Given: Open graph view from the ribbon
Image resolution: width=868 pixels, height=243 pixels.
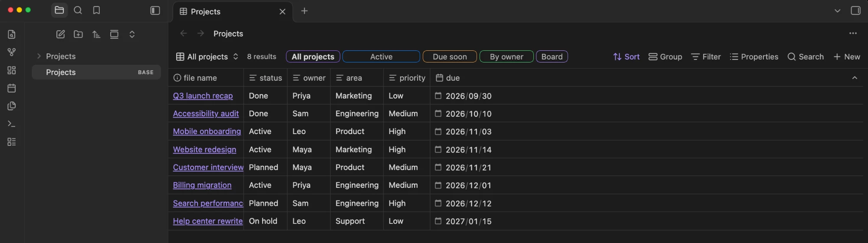Looking at the screenshot, I should point(12,52).
